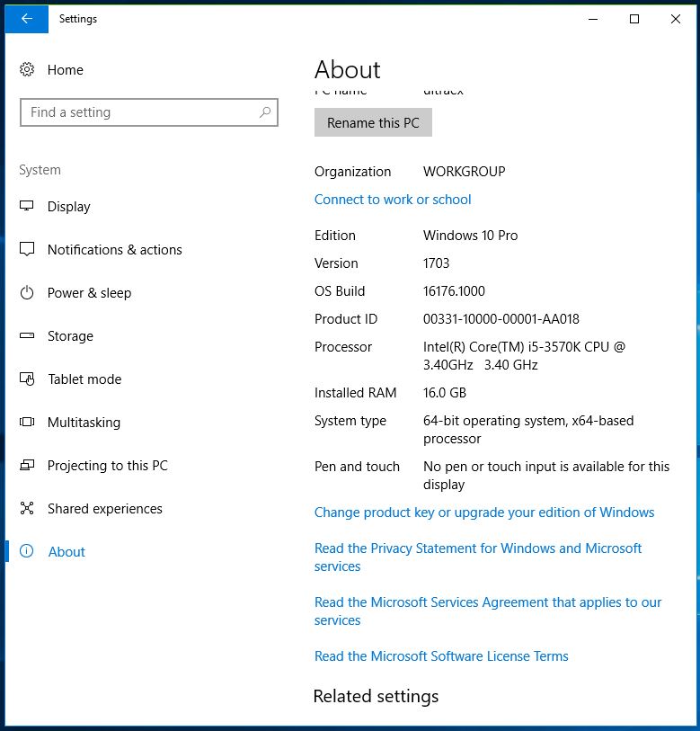Click OS Build value 16176.1000
Image resolution: width=700 pixels, height=731 pixels.
[454, 291]
